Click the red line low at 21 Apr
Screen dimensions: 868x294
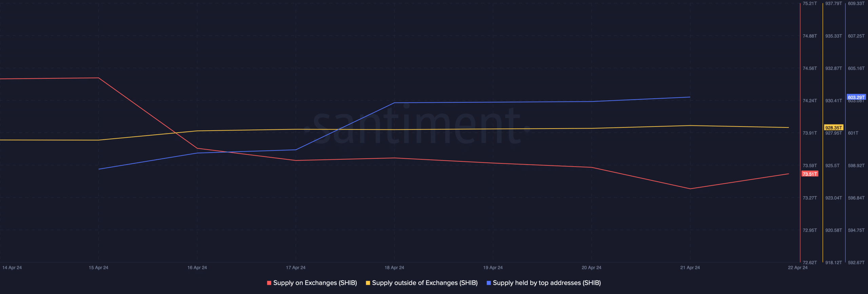(x=690, y=189)
